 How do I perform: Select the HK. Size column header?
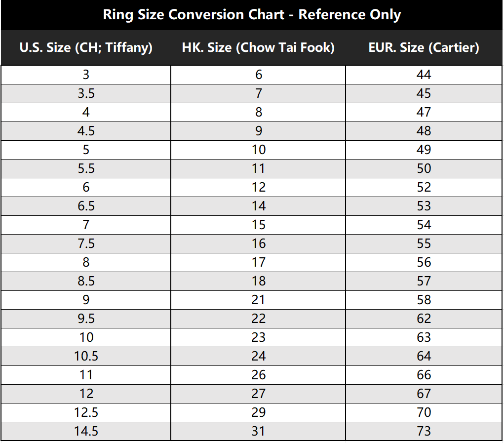(x=258, y=48)
